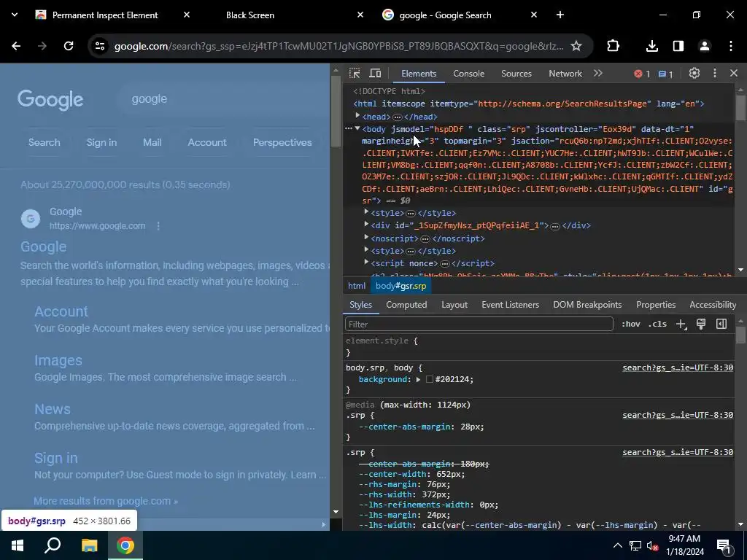The width and height of the screenshot is (747, 560).
Task: Open File Explorer from taskbar
Action: coord(89,545)
